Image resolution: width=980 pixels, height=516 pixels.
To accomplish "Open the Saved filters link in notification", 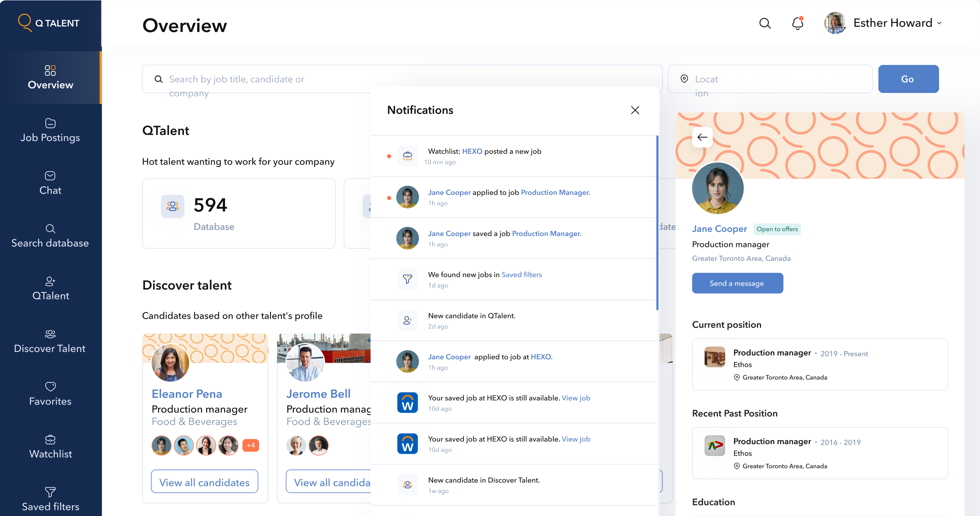I will coord(522,275).
